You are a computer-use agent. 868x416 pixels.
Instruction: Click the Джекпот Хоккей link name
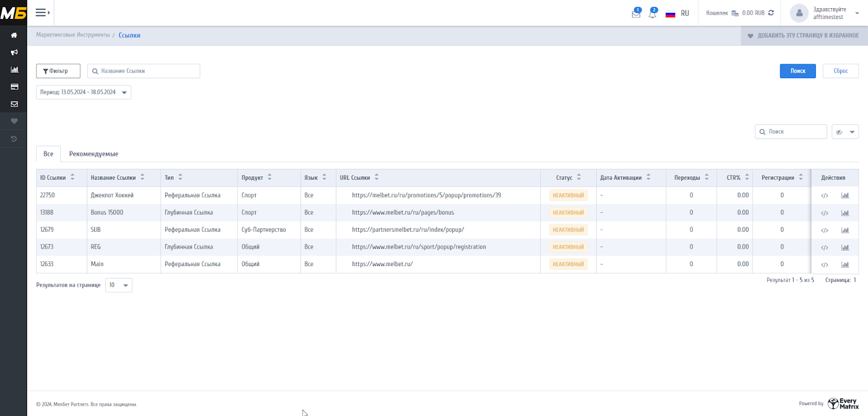click(112, 195)
